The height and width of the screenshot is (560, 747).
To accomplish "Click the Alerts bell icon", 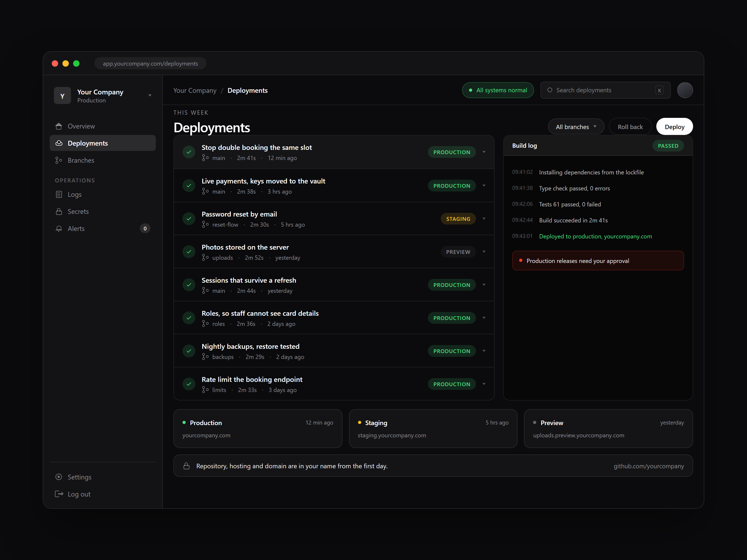I will click(59, 229).
